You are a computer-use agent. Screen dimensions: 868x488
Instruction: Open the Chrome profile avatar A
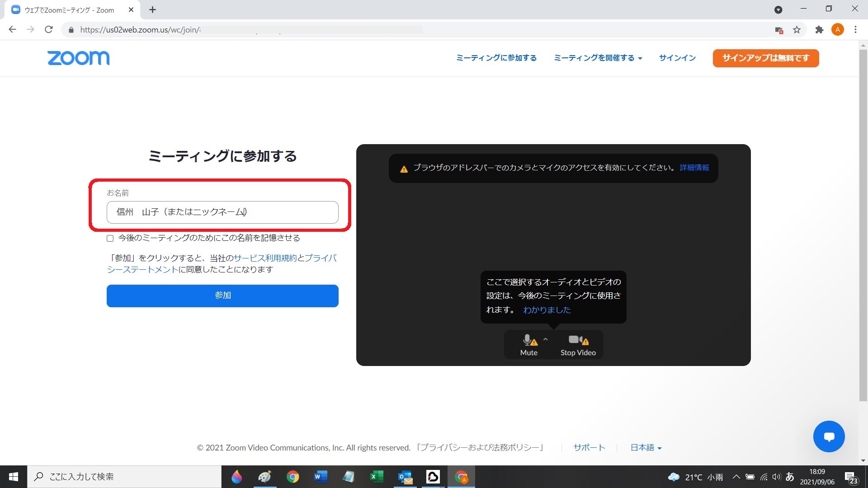[837, 30]
